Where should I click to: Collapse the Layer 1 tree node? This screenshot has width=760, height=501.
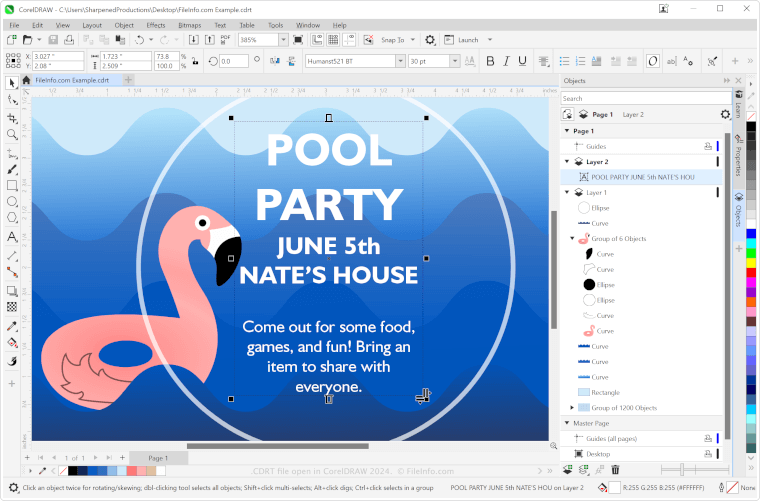point(567,192)
